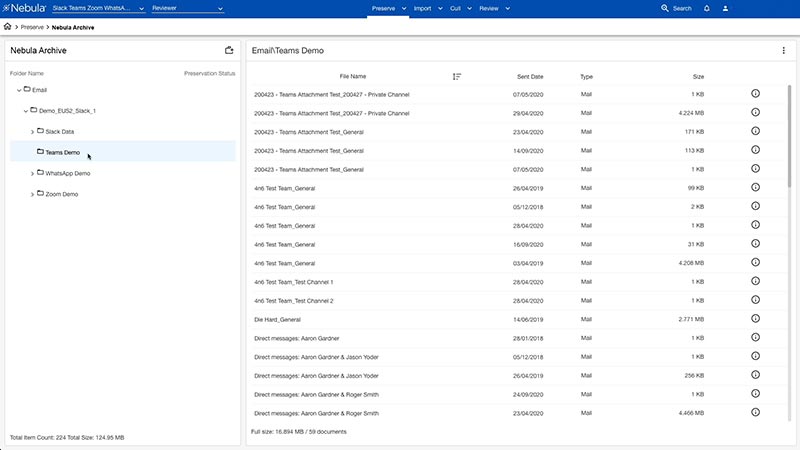Open 4n6 Test Team_Test Channel 2
This screenshot has width=800, height=450.
pyautogui.click(x=293, y=301)
